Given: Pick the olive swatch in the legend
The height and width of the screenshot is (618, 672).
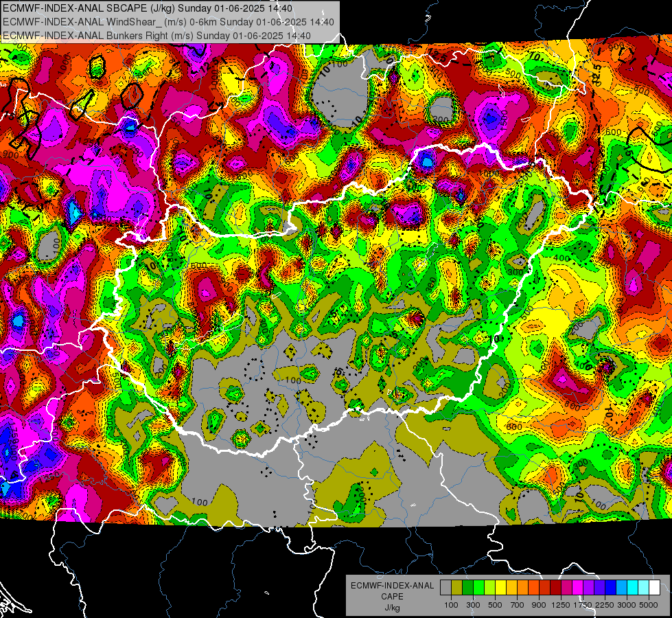Looking at the screenshot, I should [457, 588].
